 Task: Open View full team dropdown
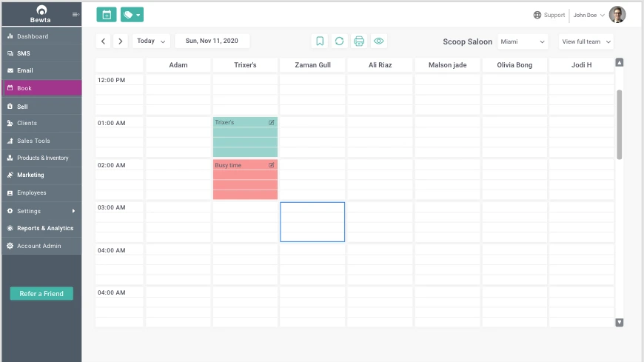586,41
